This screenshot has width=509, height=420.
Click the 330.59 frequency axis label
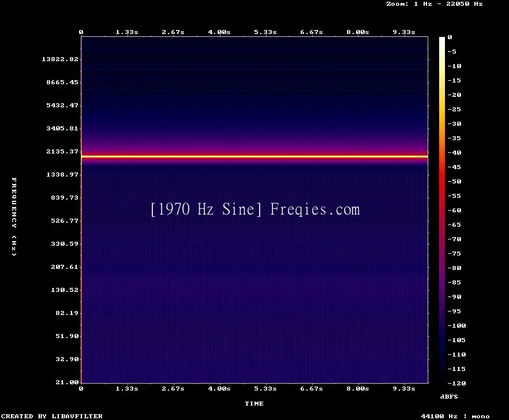coord(65,243)
